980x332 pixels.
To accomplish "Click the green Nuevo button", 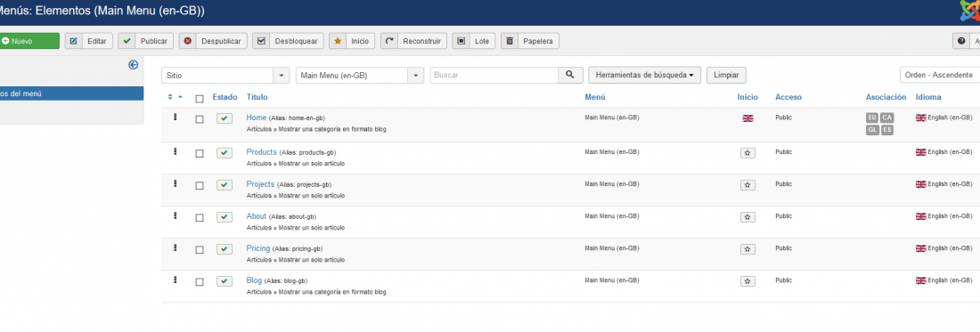I will (29, 41).
